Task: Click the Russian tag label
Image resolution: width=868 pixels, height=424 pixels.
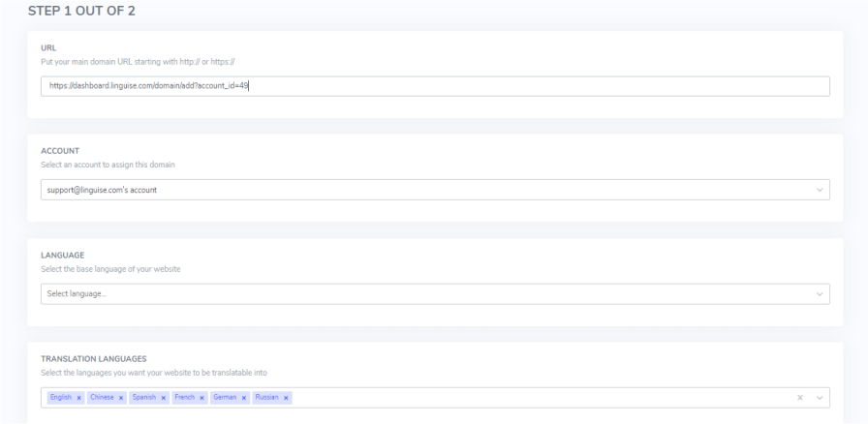Action: pos(266,398)
